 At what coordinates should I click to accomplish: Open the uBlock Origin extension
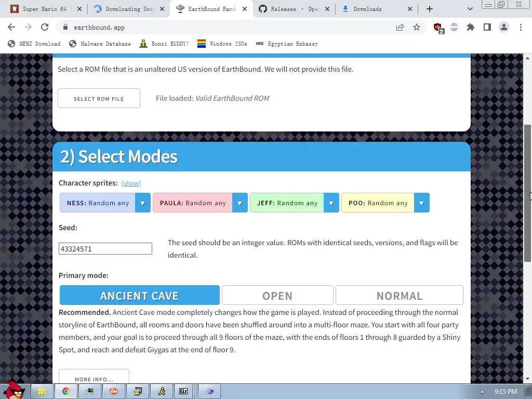tap(438, 28)
